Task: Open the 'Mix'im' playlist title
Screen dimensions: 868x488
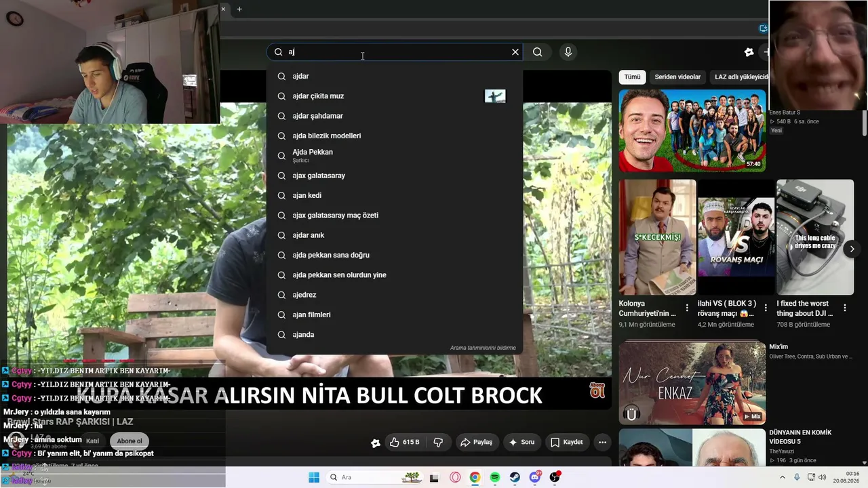Action: 778,347
